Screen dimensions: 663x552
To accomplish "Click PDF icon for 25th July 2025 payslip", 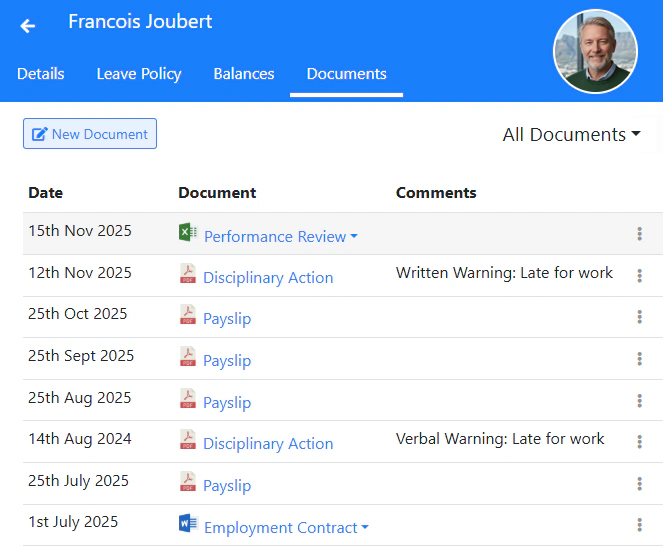I will [x=188, y=481].
